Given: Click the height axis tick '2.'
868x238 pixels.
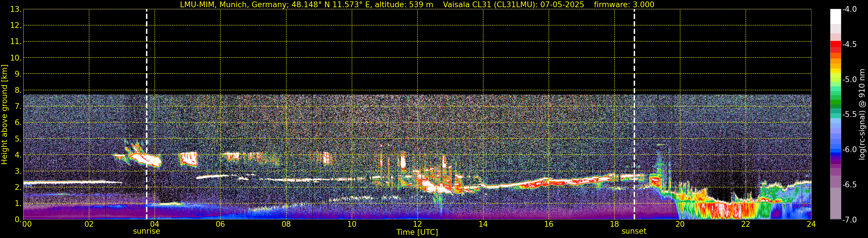Looking at the screenshot, I should coord(18,188).
